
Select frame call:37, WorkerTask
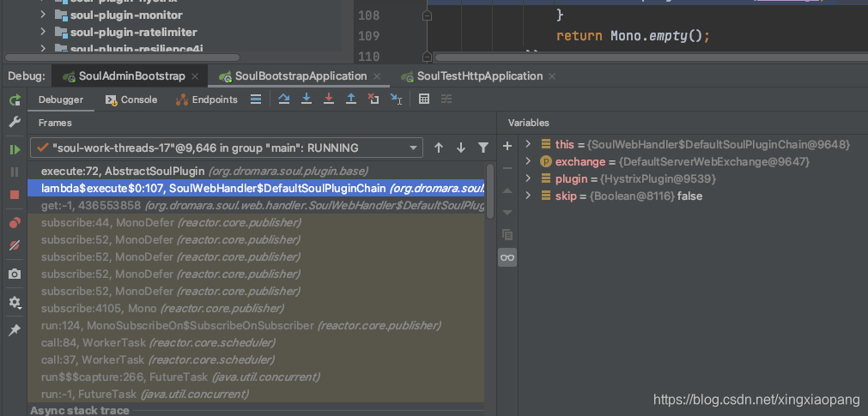pyautogui.click(x=256, y=359)
